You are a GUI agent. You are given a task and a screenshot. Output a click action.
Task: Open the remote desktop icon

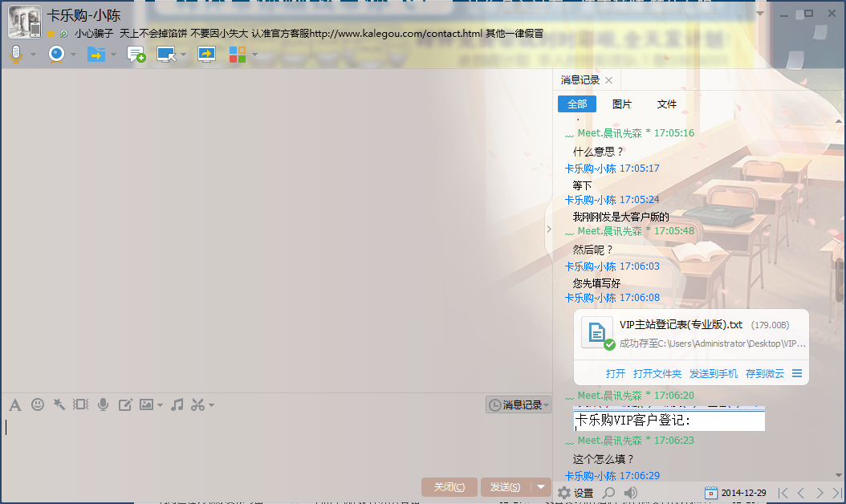click(x=166, y=55)
